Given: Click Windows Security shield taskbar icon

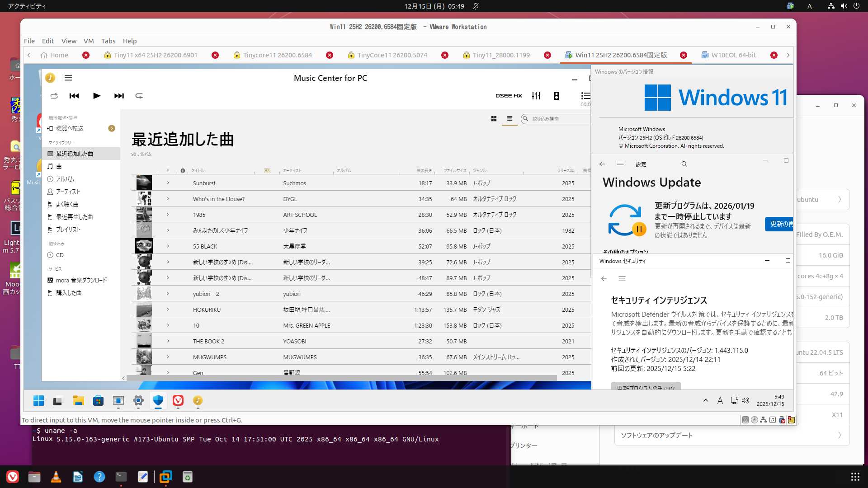Looking at the screenshot, I should click(158, 400).
